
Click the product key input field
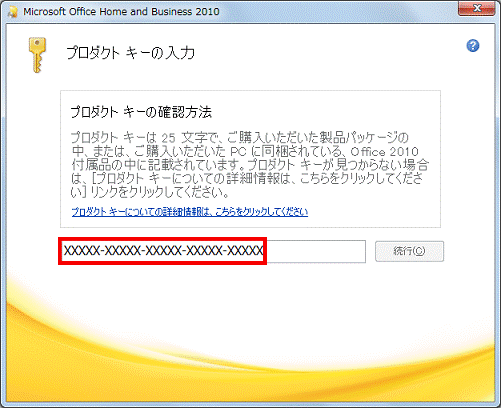pos(213,251)
